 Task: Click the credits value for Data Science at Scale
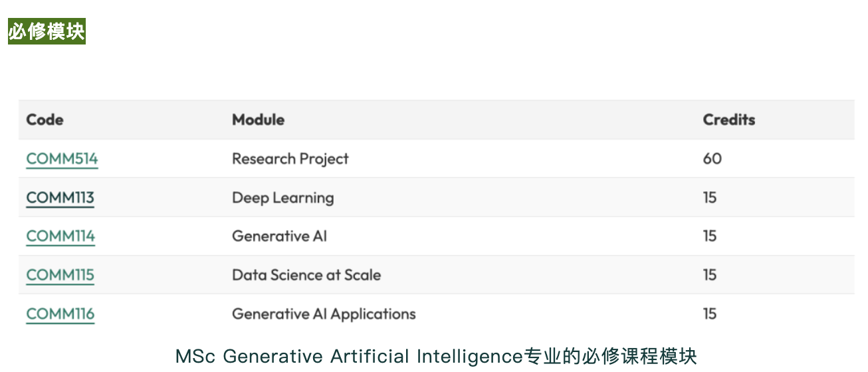710,275
